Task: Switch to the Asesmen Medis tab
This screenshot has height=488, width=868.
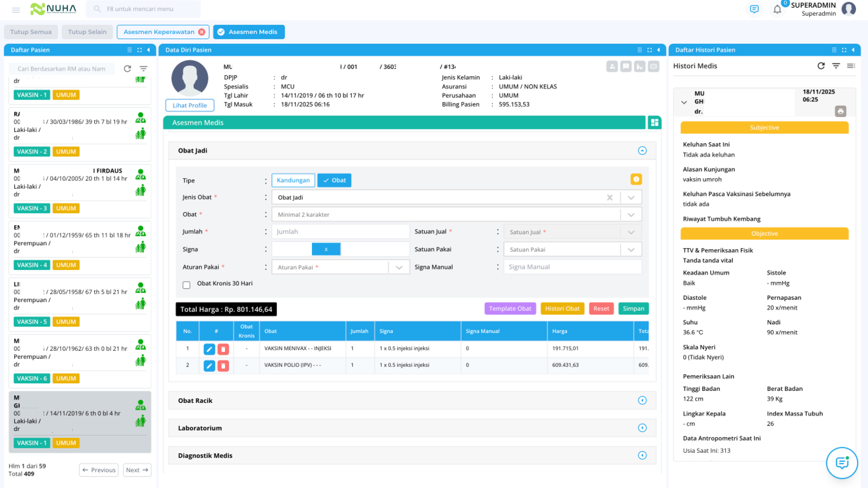Action: click(248, 32)
